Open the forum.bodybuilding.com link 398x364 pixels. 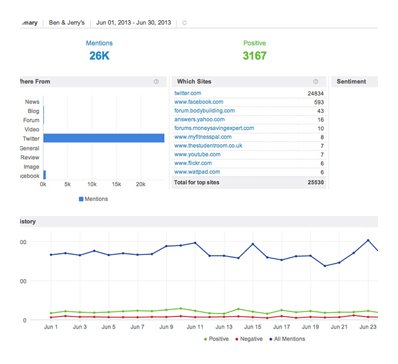tap(205, 111)
